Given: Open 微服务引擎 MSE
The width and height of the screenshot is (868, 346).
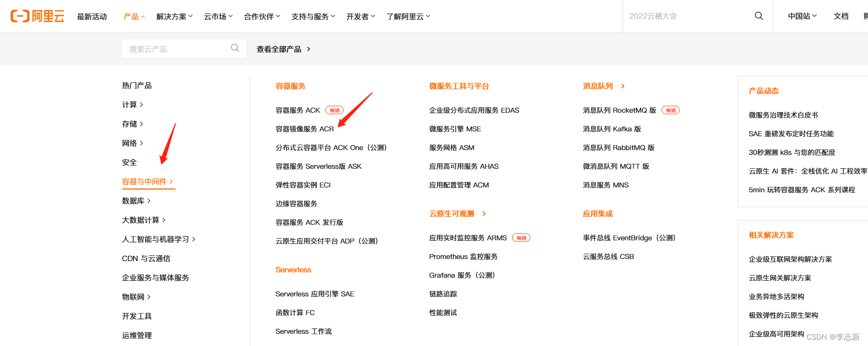Looking at the screenshot, I should tap(455, 129).
